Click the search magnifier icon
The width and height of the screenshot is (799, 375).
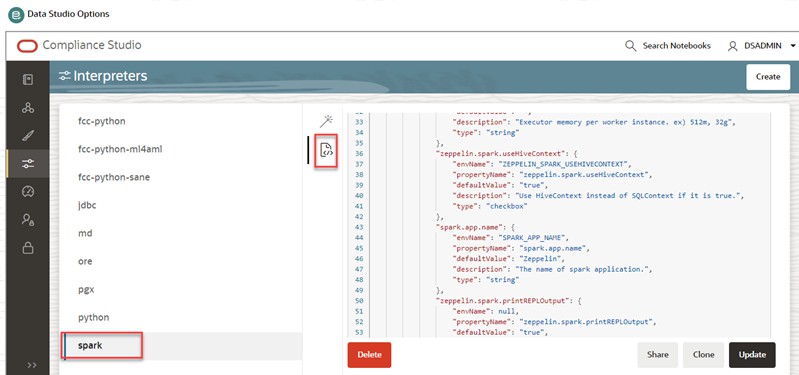coord(630,46)
